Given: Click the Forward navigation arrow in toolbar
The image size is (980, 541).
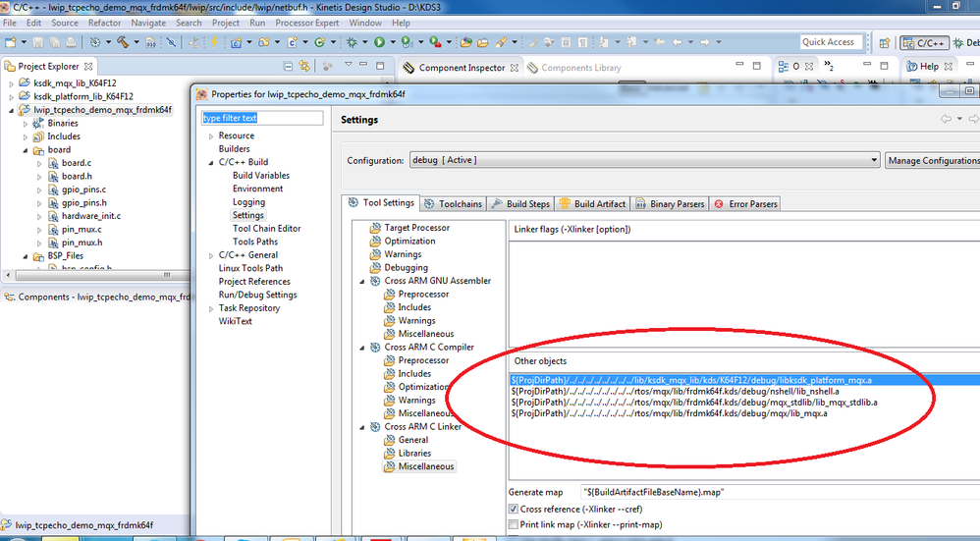Looking at the screenshot, I should [x=705, y=42].
